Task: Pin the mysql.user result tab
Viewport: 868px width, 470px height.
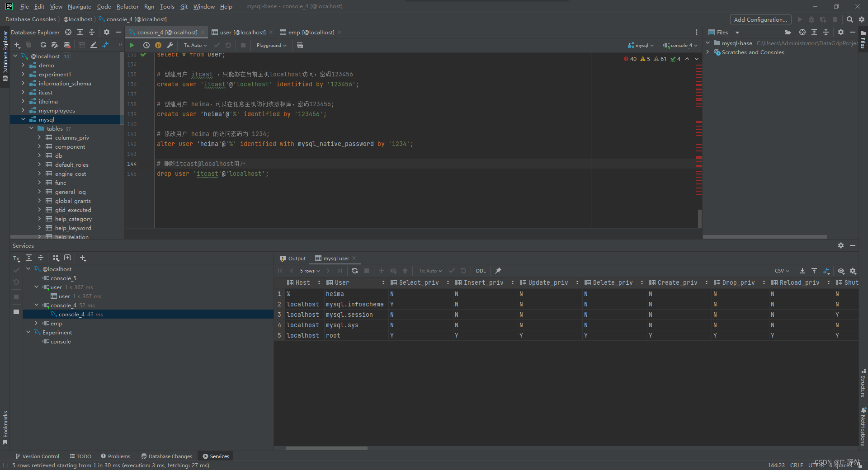Action: [x=498, y=271]
